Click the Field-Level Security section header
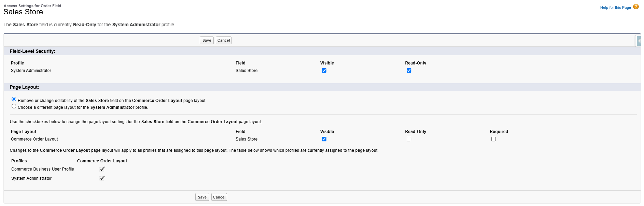Viewport: 644px width, 206px height. coord(32,51)
